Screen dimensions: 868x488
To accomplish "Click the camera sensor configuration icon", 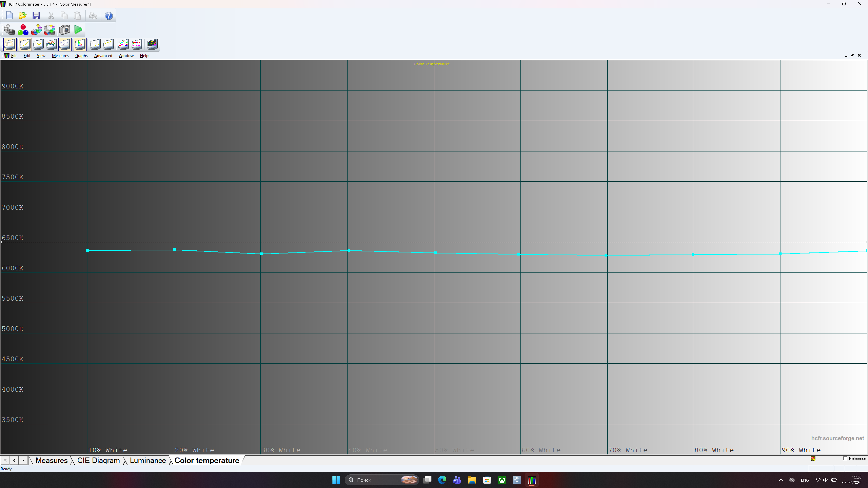I will click(65, 30).
